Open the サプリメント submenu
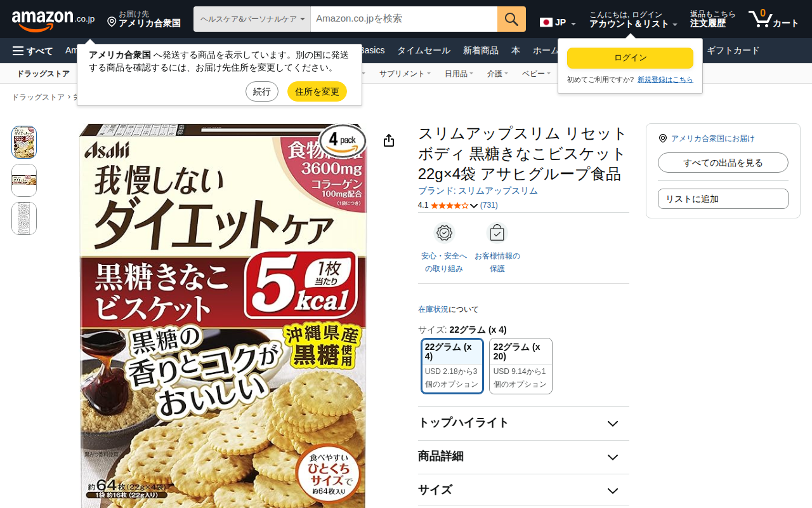The image size is (812, 508). pos(405,74)
